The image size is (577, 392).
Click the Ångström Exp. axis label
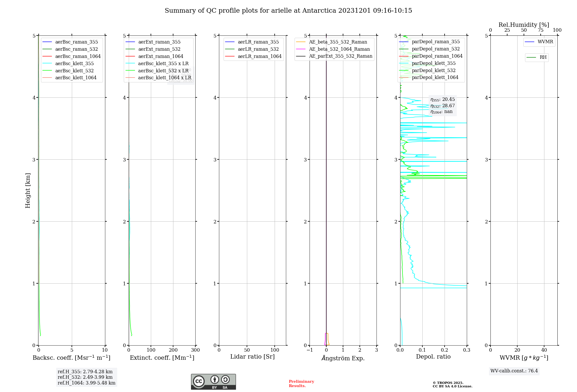coord(343,358)
